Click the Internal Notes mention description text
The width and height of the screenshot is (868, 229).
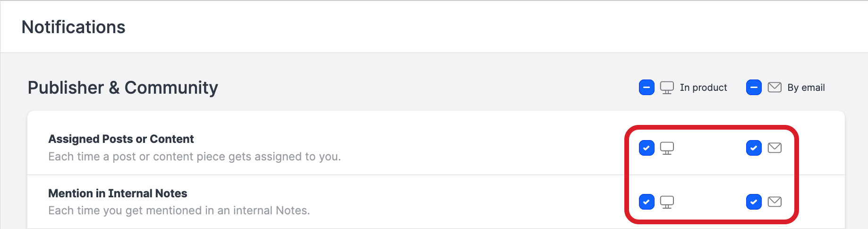pos(179,211)
